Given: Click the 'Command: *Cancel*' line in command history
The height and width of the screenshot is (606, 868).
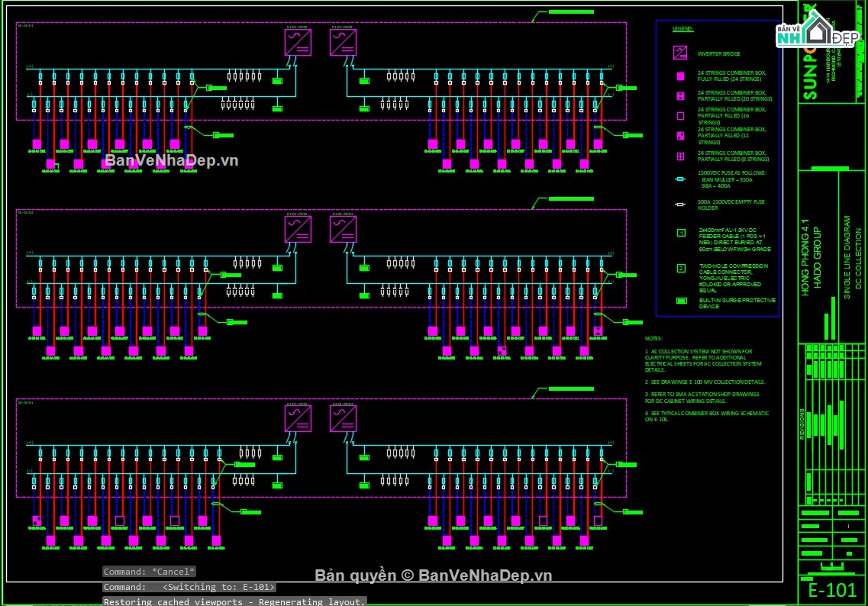Looking at the screenshot, I should [150, 572].
